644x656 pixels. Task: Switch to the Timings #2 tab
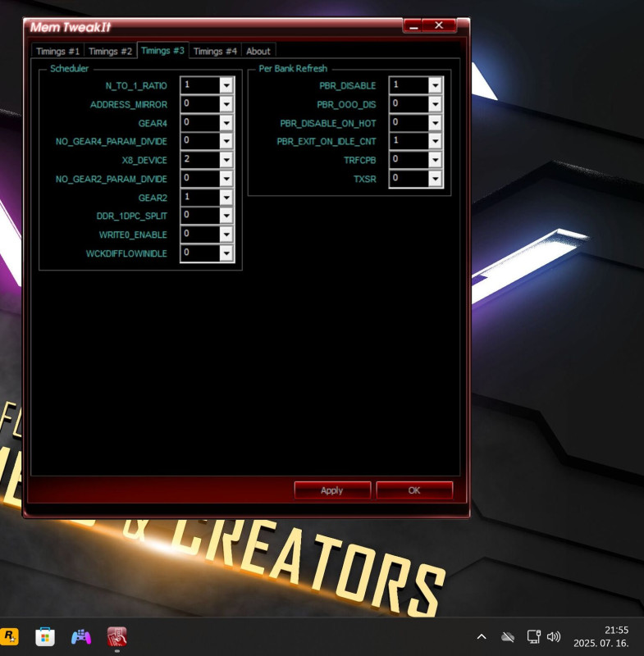[x=111, y=52]
